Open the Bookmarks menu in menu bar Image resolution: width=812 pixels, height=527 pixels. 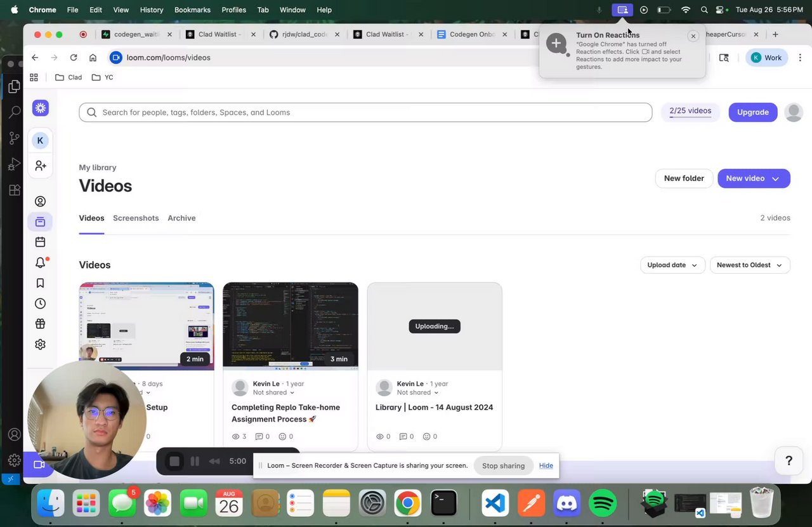click(192, 10)
